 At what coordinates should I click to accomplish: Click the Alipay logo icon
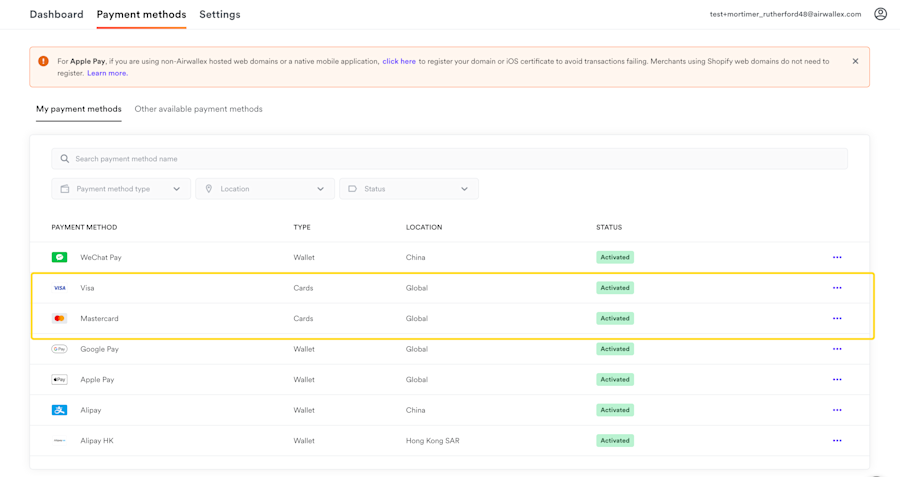click(x=60, y=410)
